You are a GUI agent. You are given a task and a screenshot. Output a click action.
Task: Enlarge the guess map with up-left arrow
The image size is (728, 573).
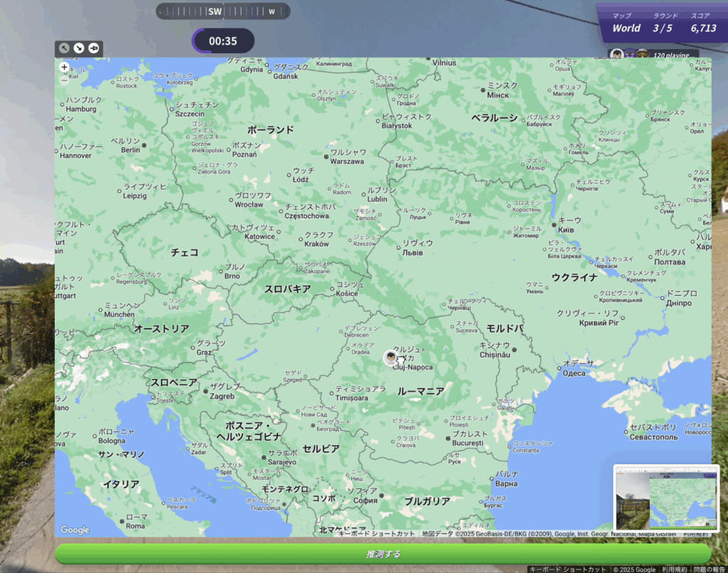64,48
